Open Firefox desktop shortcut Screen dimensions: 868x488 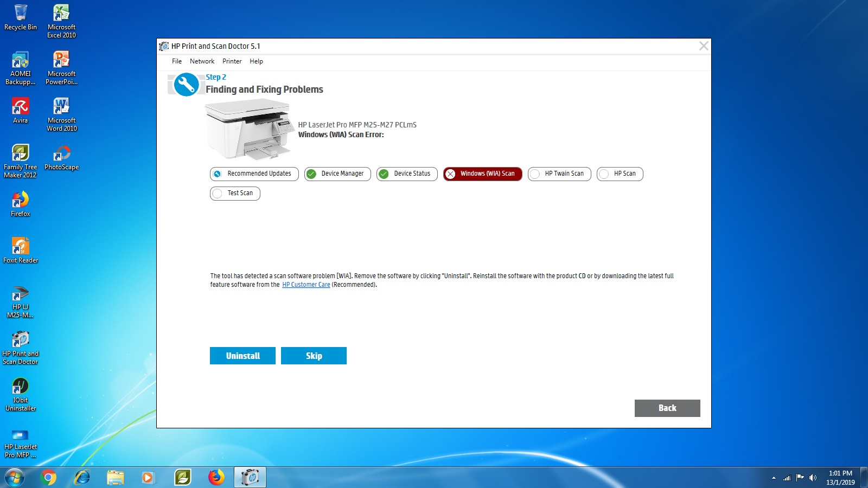click(x=21, y=203)
